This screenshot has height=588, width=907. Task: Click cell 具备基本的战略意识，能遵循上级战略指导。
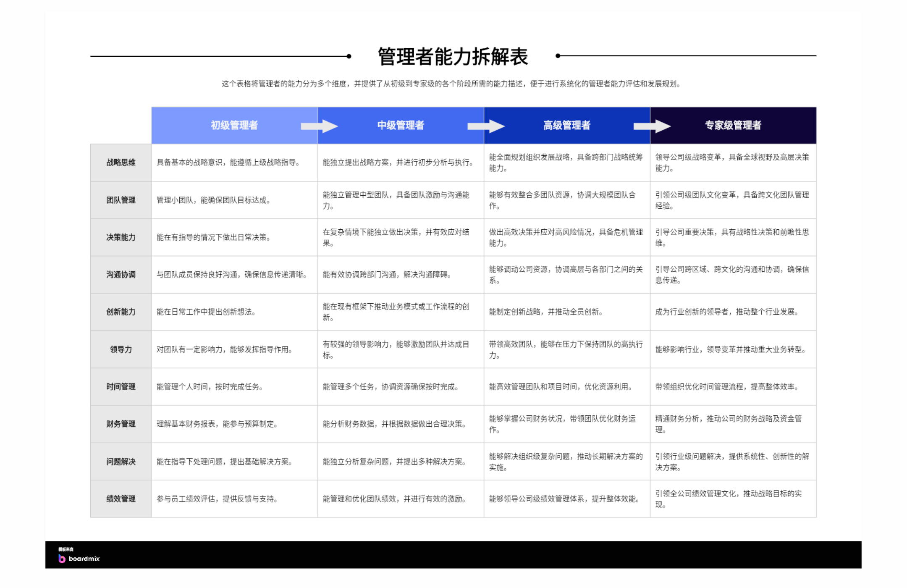click(235, 163)
